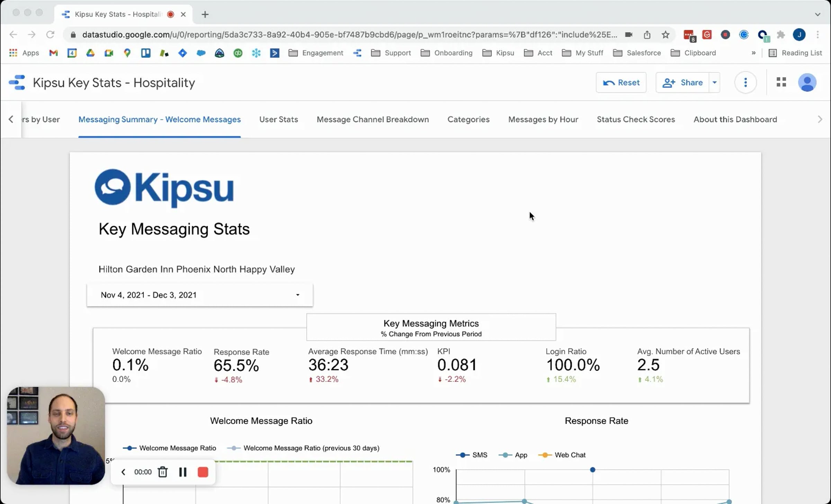Collapse the recording toolbar with the left chevron
Screen dimensions: 831x504
[123, 472]
